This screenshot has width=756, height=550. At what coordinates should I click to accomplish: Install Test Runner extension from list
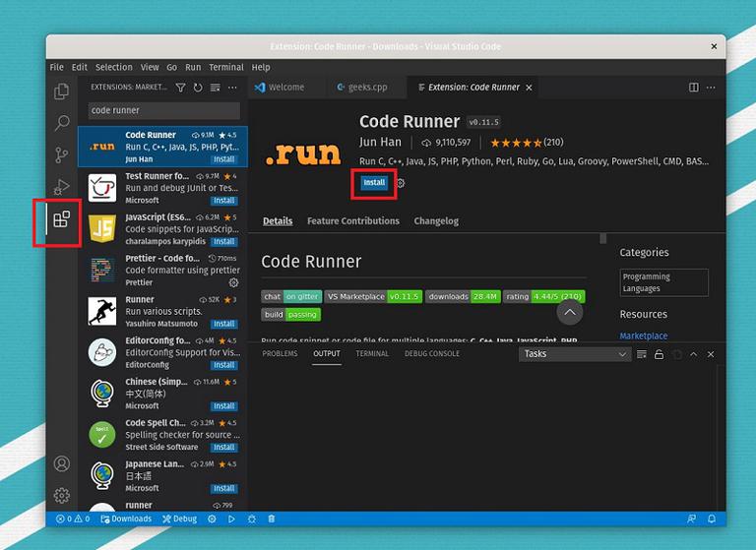pos(224,201)
